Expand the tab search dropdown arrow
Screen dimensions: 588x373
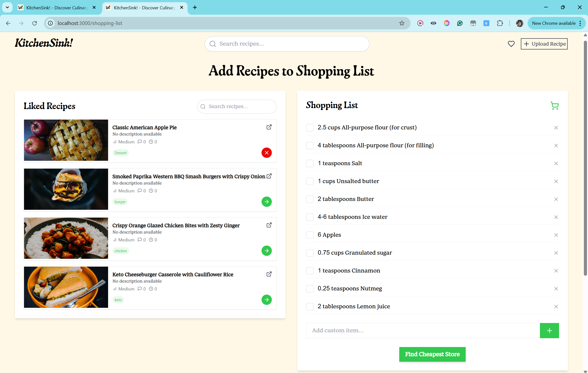pyautogui.click(x=7, y=7)
